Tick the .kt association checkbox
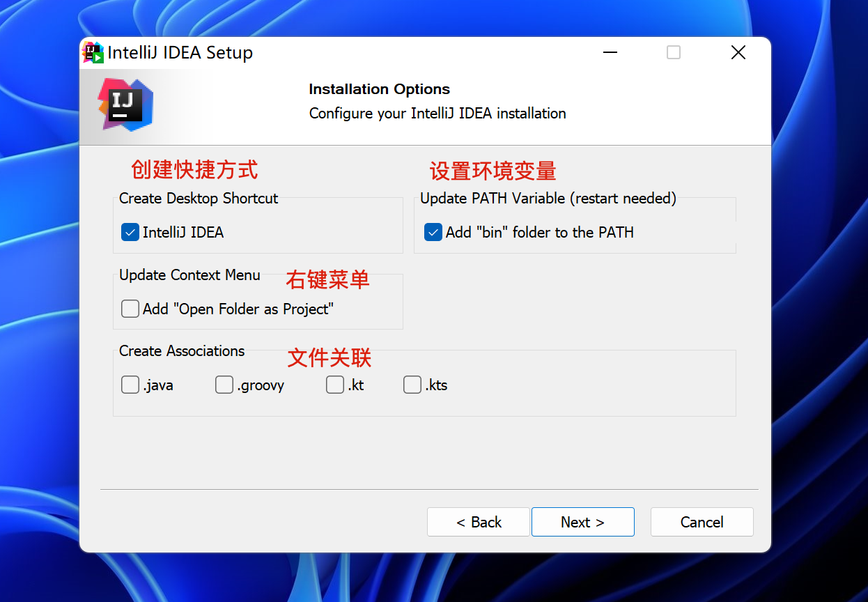 pos(335,385)
